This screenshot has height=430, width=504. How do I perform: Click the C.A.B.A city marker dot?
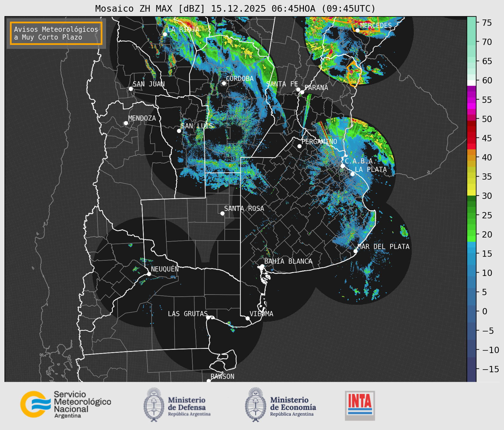click(x=343, y=166)
